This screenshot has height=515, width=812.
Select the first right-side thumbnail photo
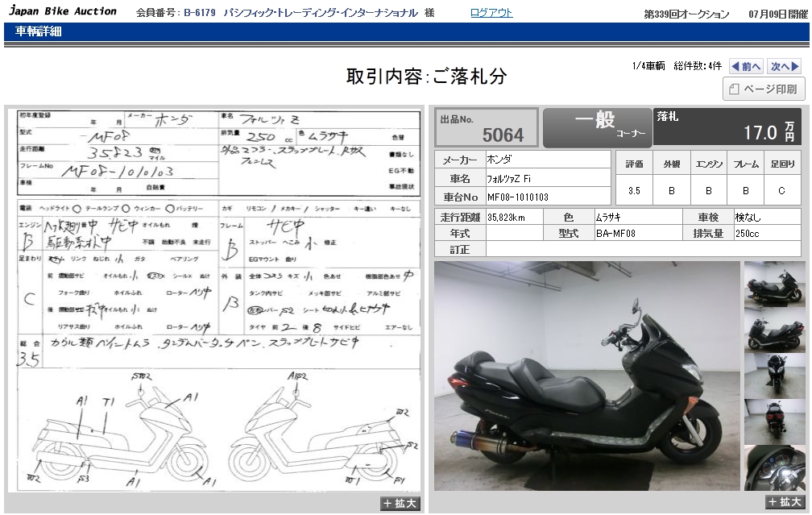point(775,284)
